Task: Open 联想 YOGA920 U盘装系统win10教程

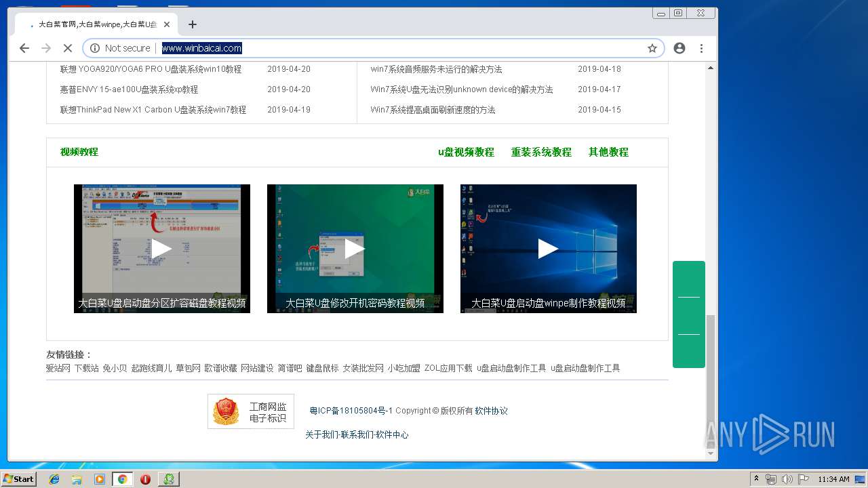Action: [x=151, y=69]
